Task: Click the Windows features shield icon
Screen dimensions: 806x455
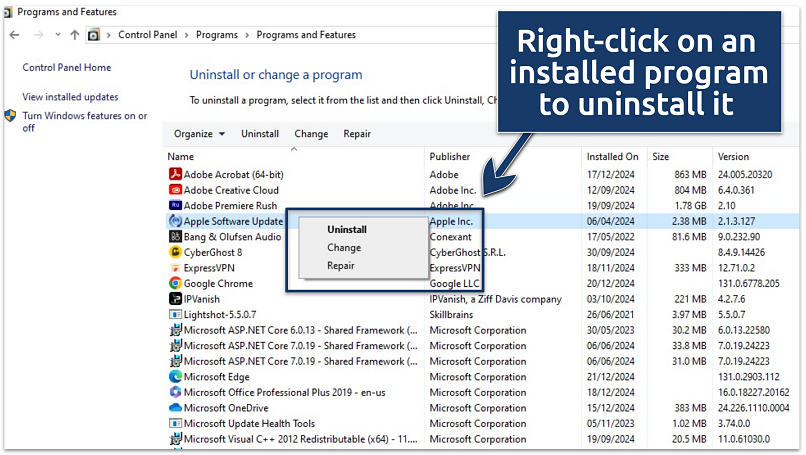Action: click(10, 116)
